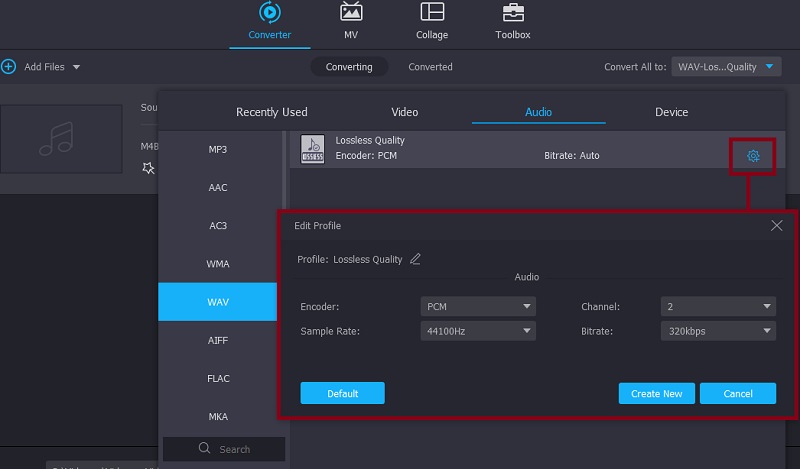Click the star enhance icon under M4B
Viewport: 800px width, 469px height.
pyautogui.click(x=148, y=168)
